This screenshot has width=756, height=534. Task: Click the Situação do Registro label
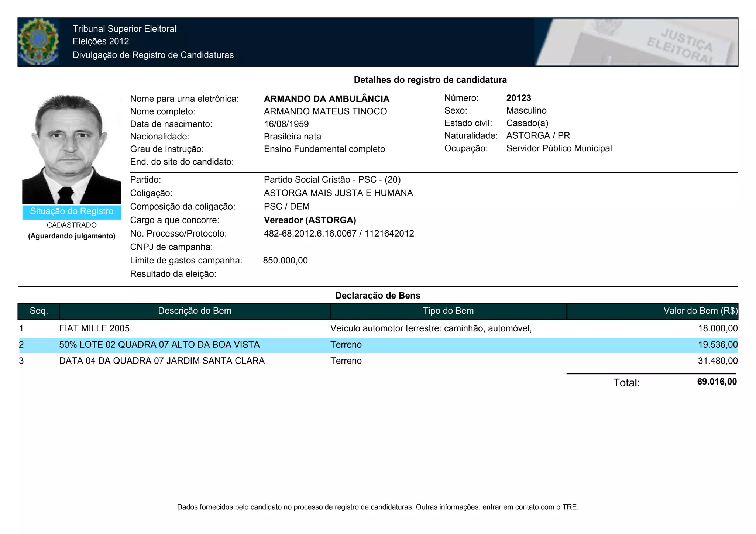point(72,211)
